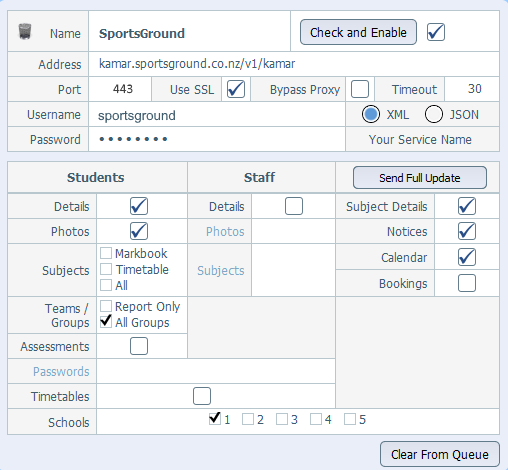This screenshot has width=508, height=470.
Task: Enable the All subjects checkbox
Action: [x=106, y=285]
